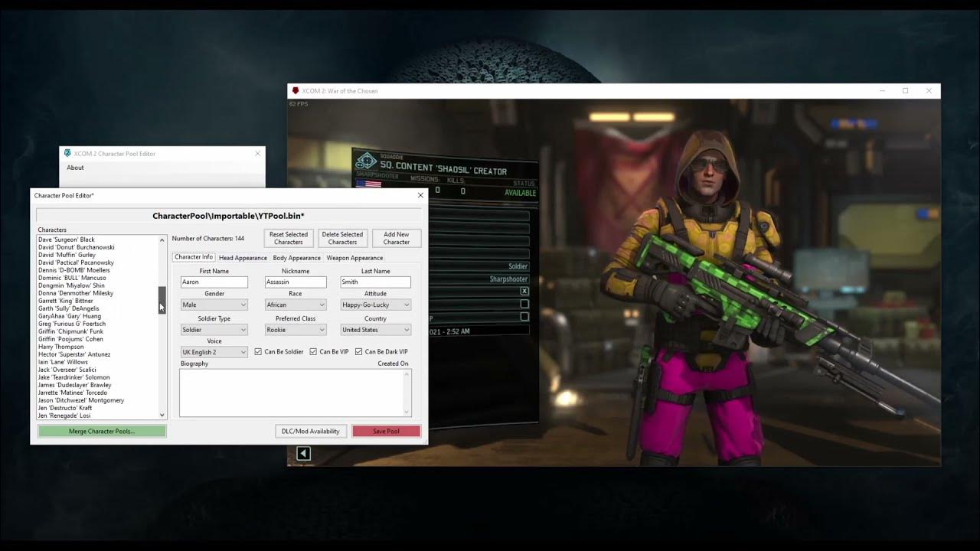Click Delete Selected Characters button
This screenshot has height=551, width=980.
(342, 238)
